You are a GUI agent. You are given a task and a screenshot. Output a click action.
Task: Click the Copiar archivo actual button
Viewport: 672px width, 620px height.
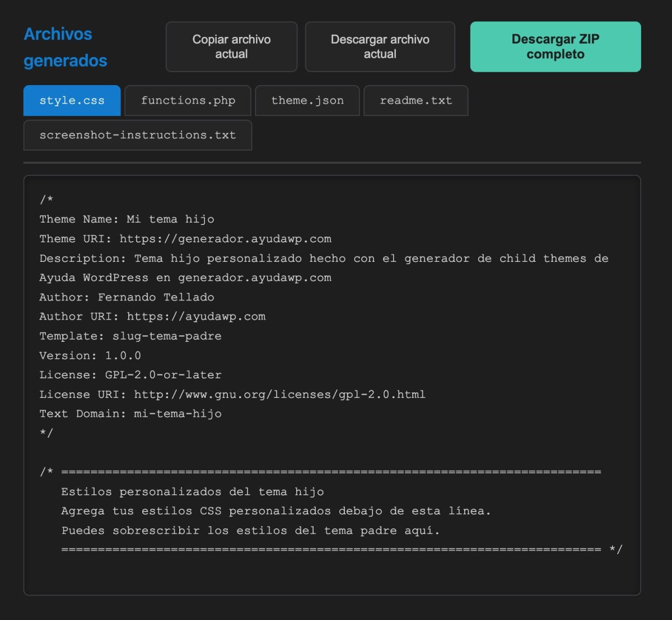231,46
